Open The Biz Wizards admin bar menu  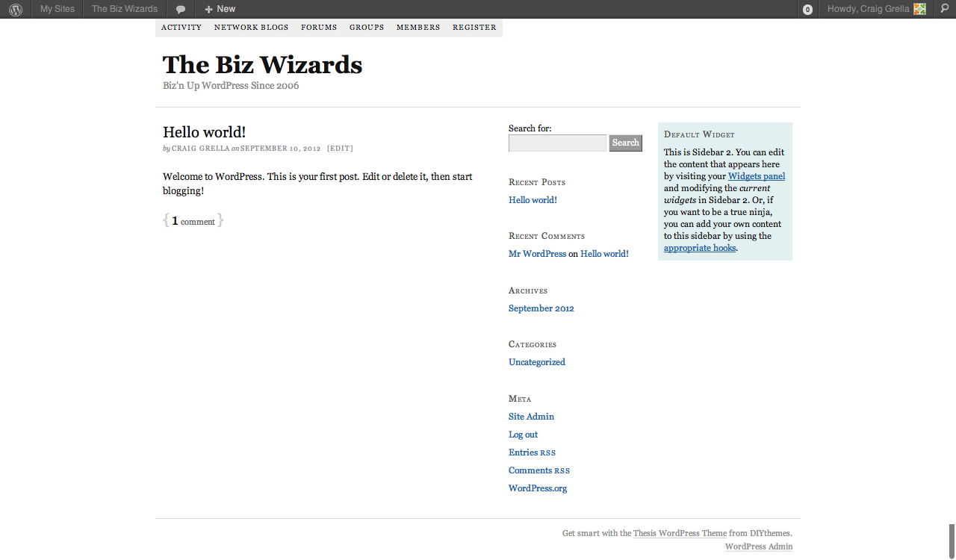(125, 9)
